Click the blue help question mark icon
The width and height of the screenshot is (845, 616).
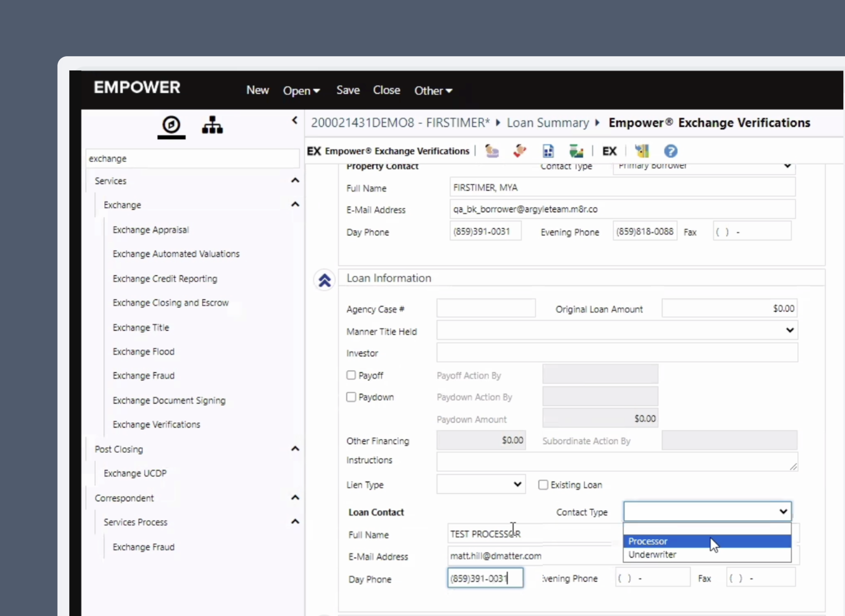[670, 151]
